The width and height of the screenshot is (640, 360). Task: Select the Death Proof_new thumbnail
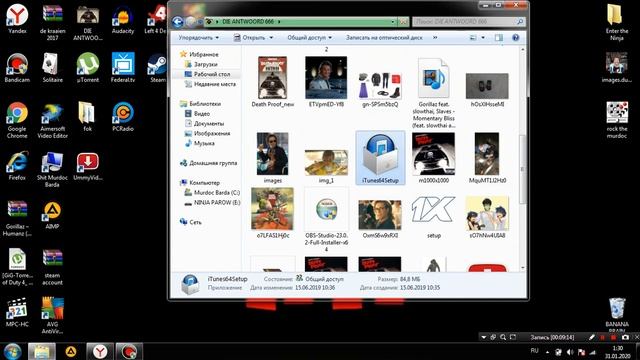[x=273, y=82]
